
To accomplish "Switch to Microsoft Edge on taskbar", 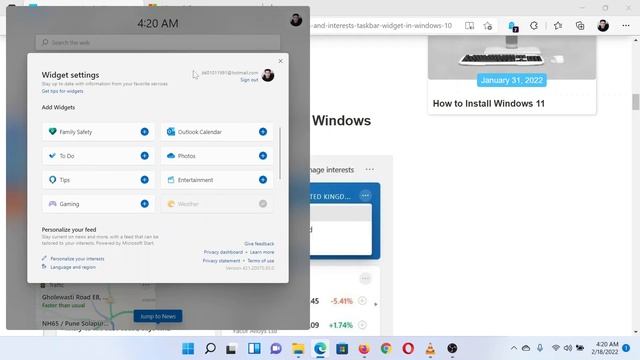I will [320, 349].
